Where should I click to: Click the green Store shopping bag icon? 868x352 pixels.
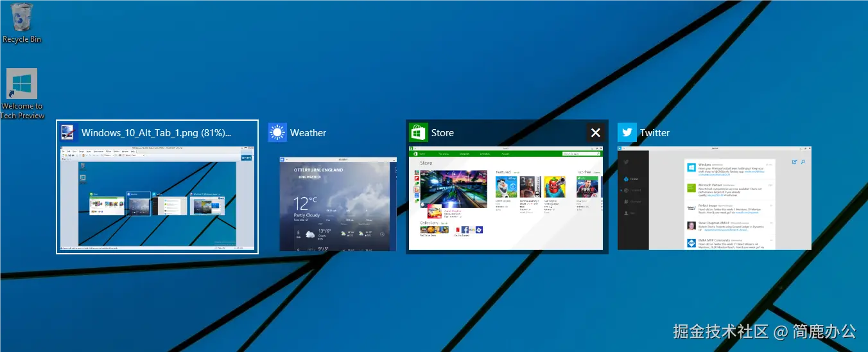coord(419,133)
